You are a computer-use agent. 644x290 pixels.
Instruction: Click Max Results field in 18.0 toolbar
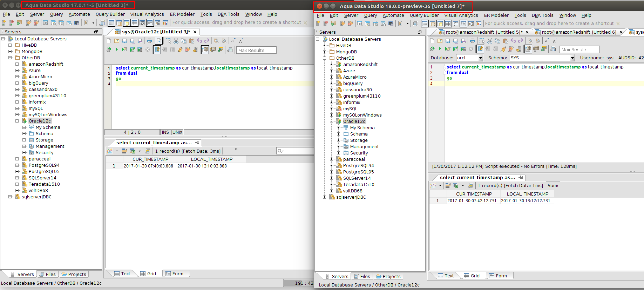click(x=579, y=50)
